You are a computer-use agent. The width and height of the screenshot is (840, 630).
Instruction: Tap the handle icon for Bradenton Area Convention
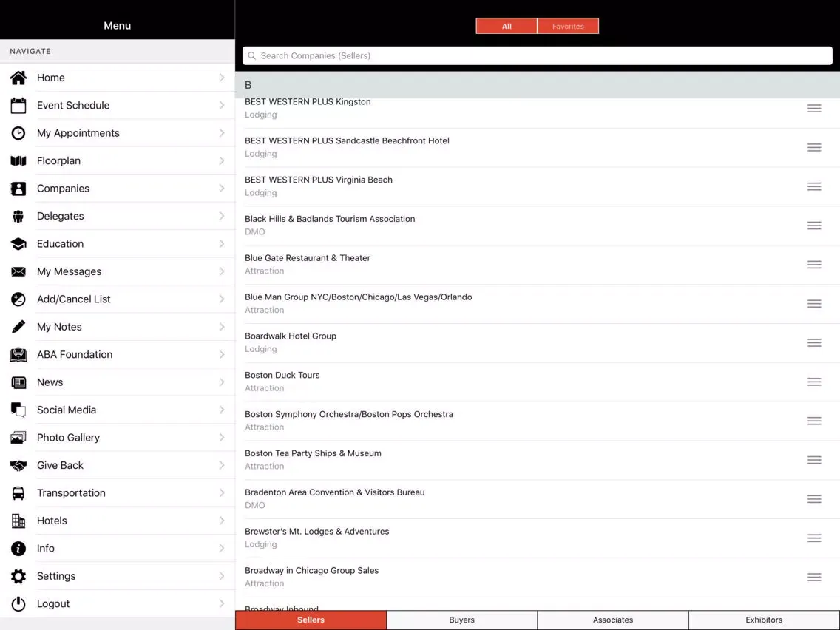tap(814, 499)
